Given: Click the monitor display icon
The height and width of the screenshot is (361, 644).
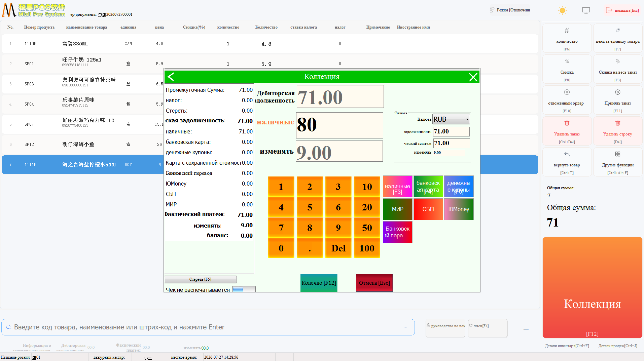Looking at the screenshot, I should pyautogui.click(x=586, y=10).
